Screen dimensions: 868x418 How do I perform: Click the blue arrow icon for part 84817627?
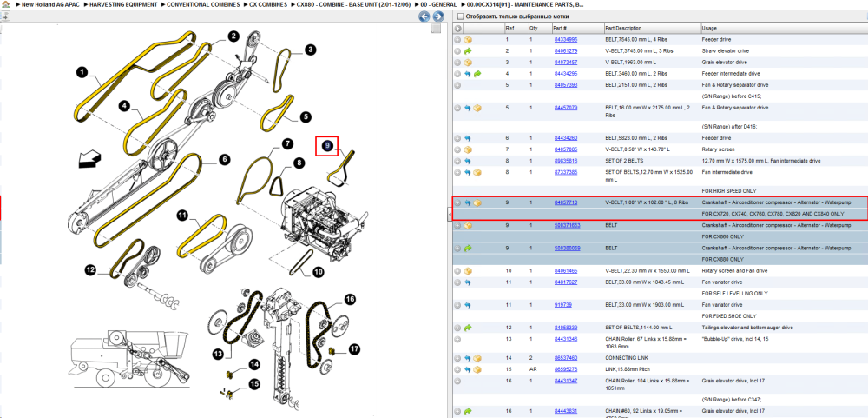[469, 282]
